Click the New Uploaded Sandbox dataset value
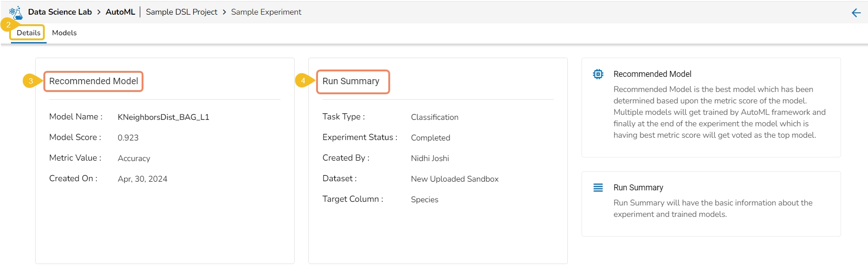 pos(455,179)
